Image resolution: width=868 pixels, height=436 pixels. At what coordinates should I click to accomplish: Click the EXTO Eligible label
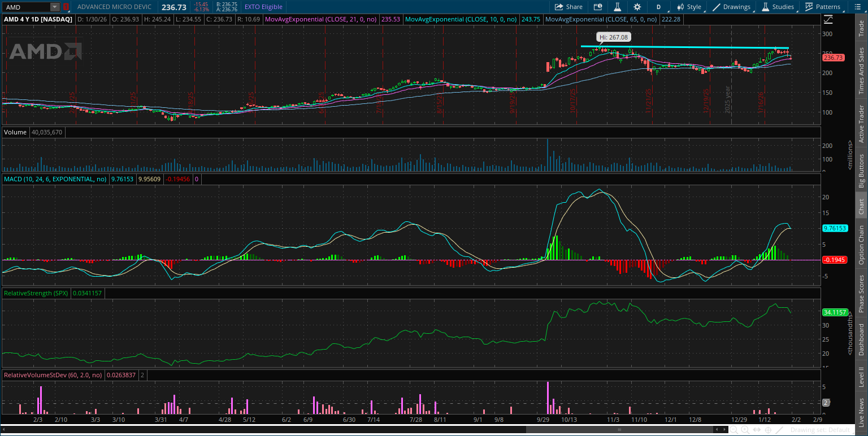(x=263, y=7)
